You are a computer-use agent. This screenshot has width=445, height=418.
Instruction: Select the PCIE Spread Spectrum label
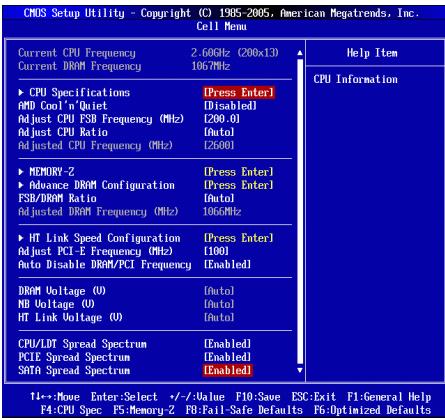click(74, 357)
